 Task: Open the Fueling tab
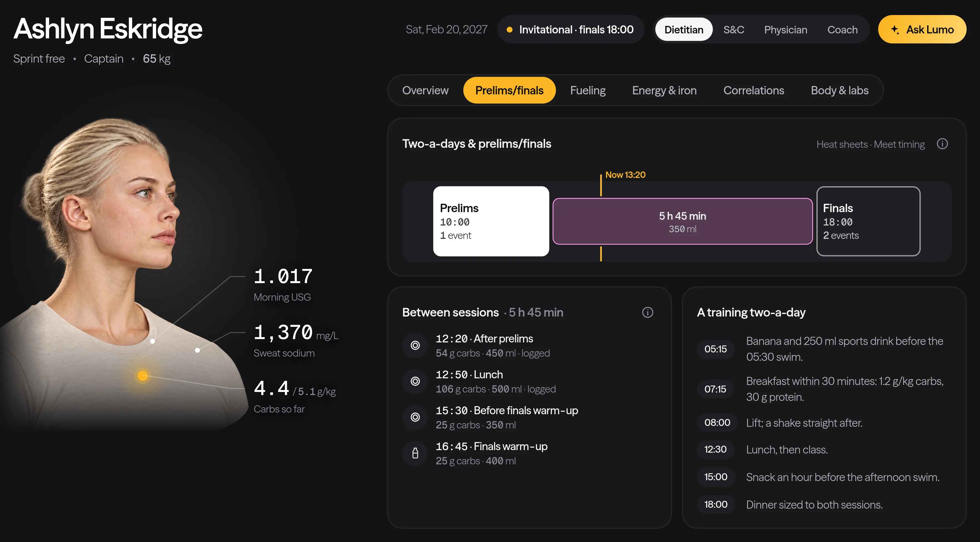pyautogui.click(x=587, y=90)
